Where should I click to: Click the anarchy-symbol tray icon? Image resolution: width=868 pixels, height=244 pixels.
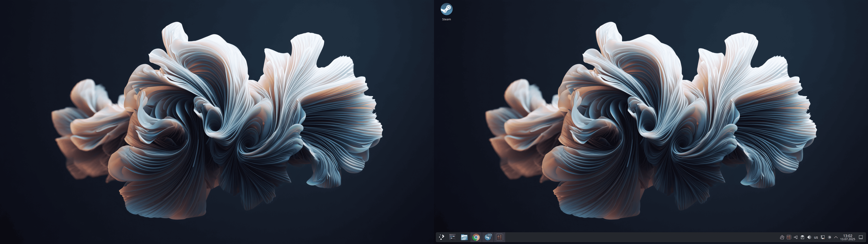point(782,237)
